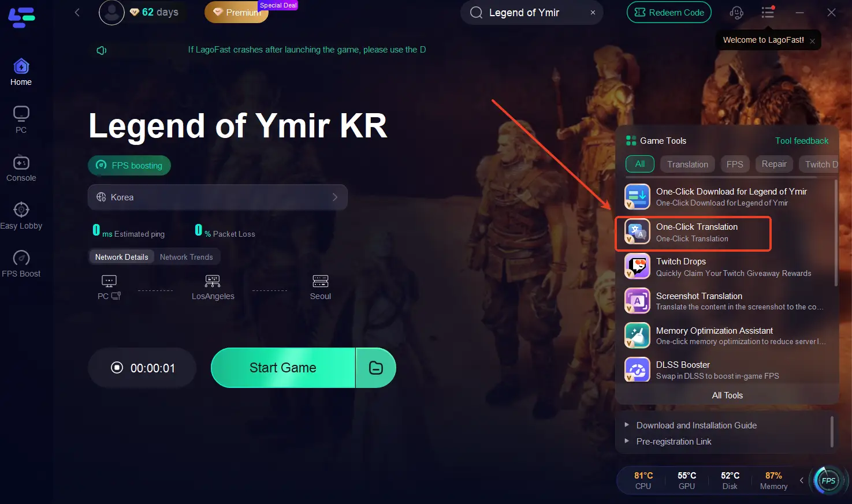Click the floating FPS overlay circle
852x504 pixels.
click(828, 480)
